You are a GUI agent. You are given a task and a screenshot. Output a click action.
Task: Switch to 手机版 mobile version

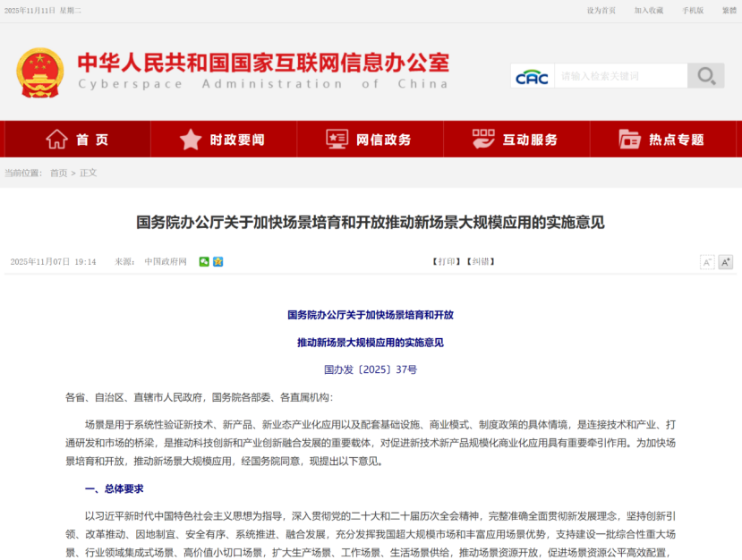coord(693,11)
